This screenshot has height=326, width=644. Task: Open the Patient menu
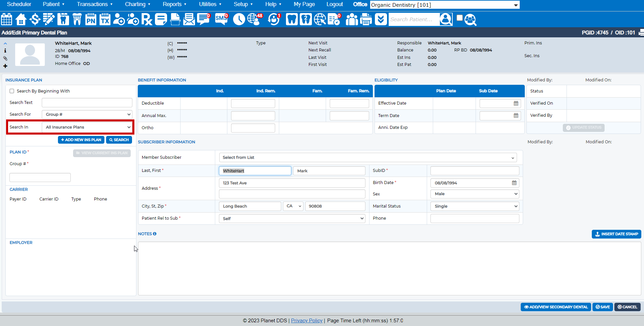tap(54, 4)
